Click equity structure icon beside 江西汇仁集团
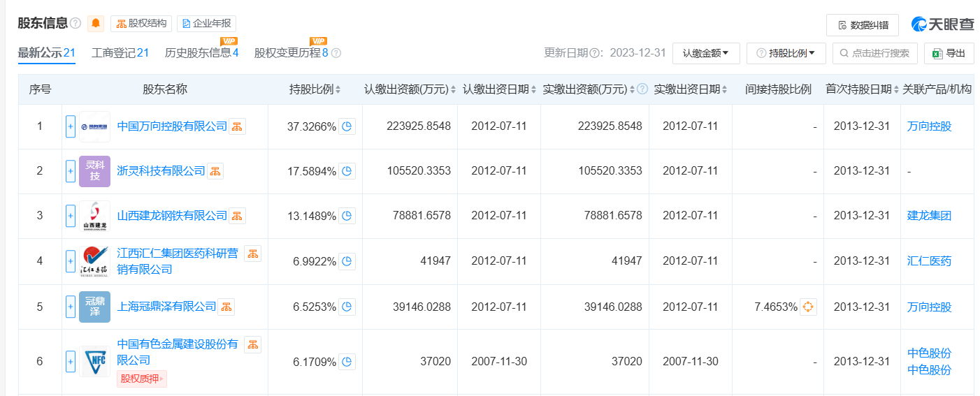 click(252, 254)
